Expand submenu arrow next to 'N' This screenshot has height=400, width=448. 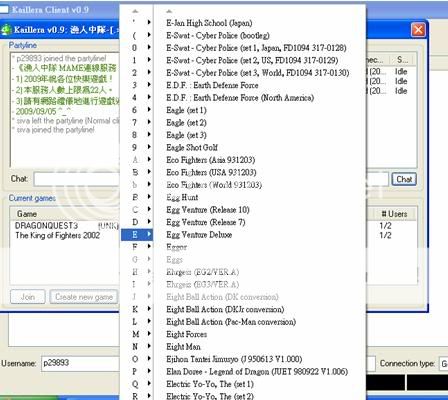149,347
